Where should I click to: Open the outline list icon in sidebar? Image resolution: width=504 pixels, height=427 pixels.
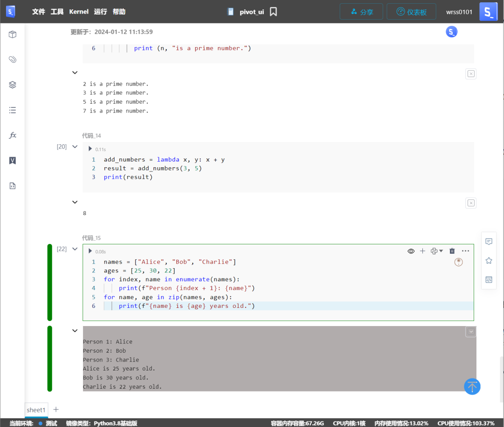coord(13,110)
